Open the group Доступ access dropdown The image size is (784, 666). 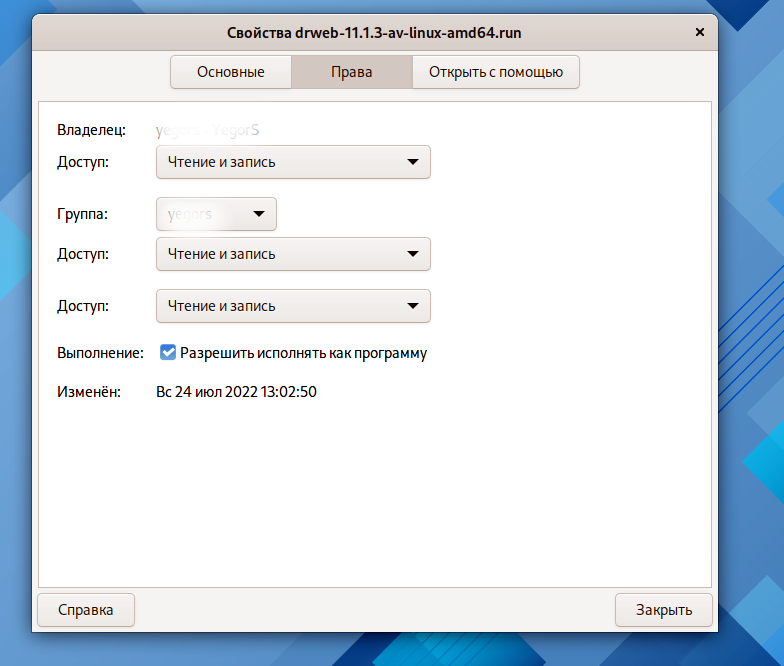point(293,254)
